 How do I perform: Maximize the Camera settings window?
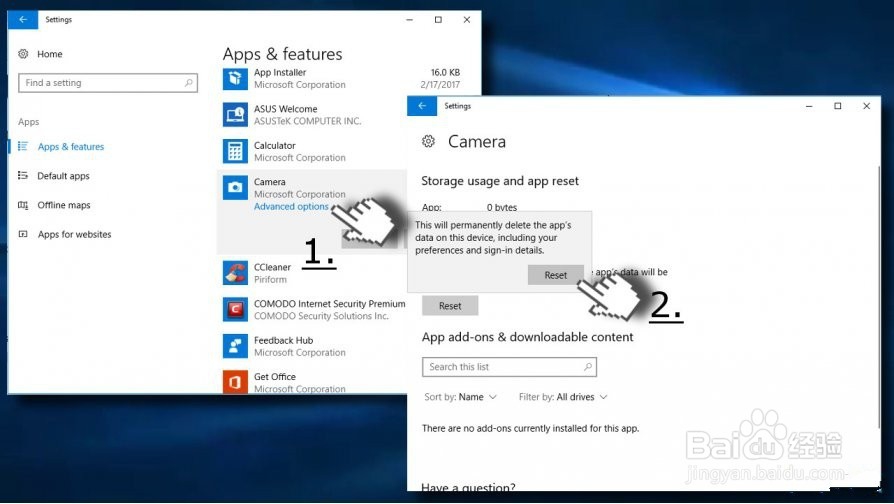838,106
